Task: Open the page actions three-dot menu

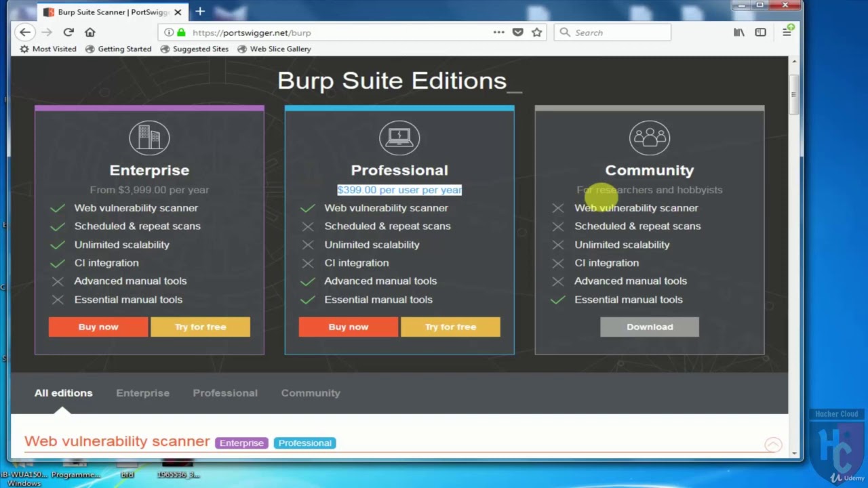Action: point(499,32)
